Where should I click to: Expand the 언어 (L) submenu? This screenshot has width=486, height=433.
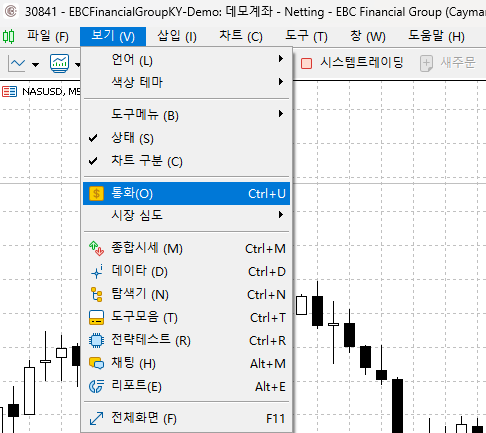(x=187, y=60)
